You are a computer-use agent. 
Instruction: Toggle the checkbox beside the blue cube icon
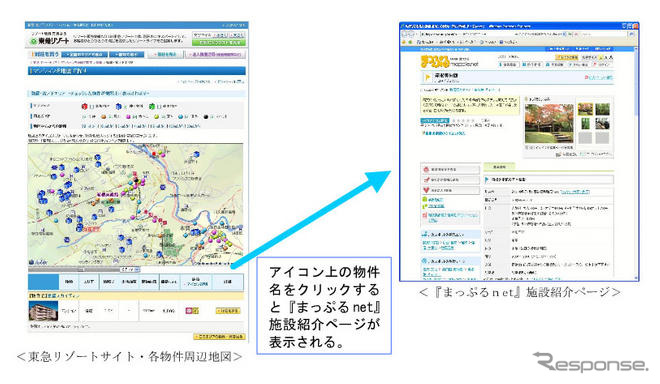point(125,107)
